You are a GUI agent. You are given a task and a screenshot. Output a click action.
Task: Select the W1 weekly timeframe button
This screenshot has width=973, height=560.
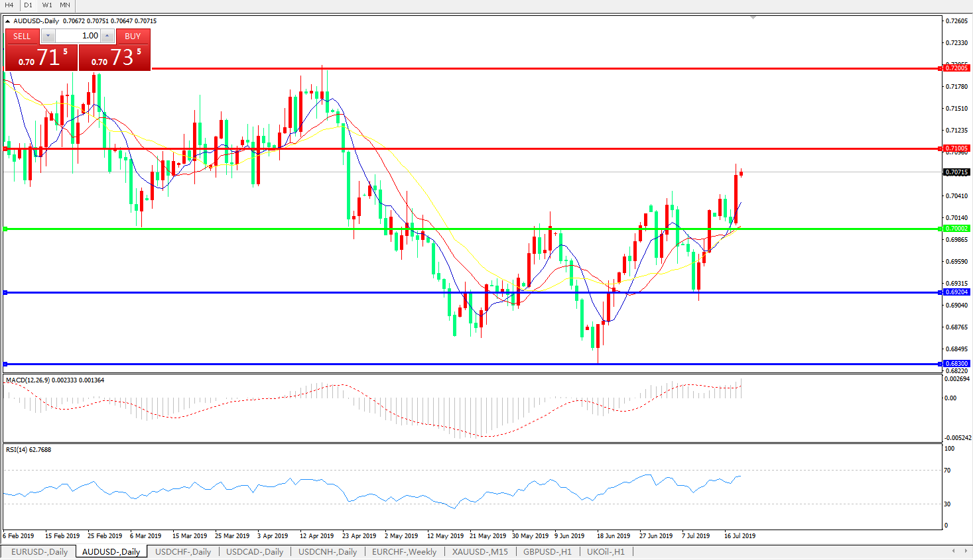tap(47, 5)
